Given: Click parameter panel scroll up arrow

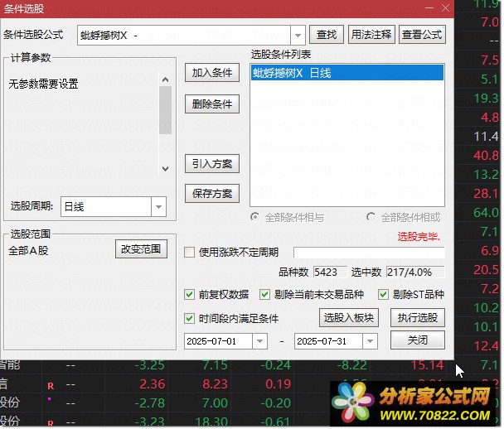Looking at the screenshot, I should [x=165, y=80].
